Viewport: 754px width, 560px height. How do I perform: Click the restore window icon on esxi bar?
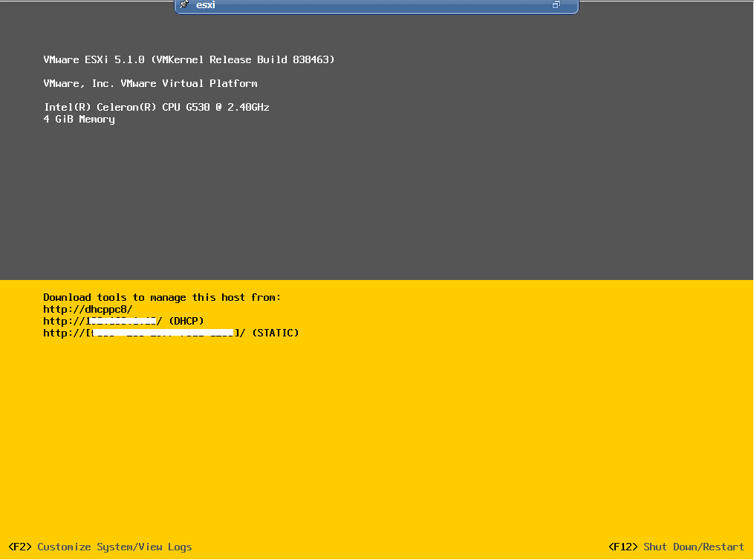[556, 4]
